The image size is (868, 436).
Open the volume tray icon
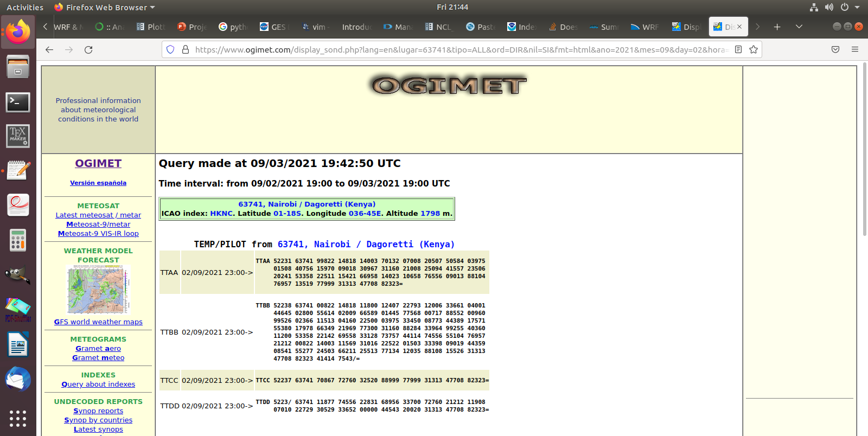tap(829, 7)
